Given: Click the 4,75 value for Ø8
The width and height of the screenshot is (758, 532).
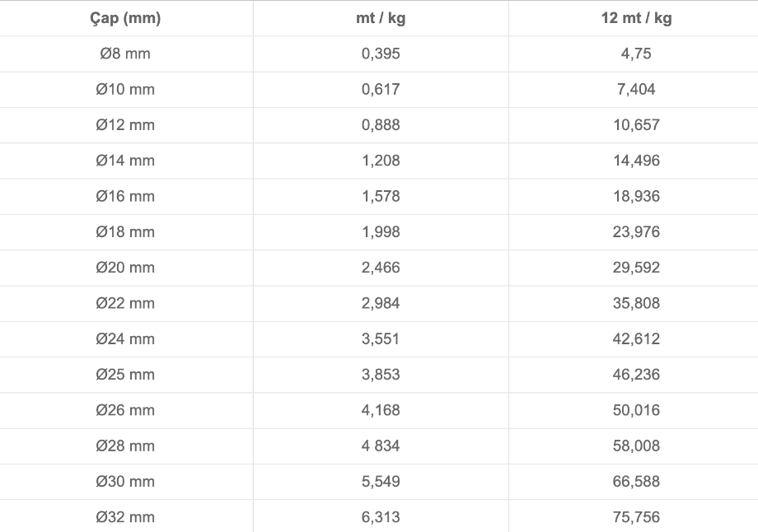Looking at the screenshot, I should [636, 54].
